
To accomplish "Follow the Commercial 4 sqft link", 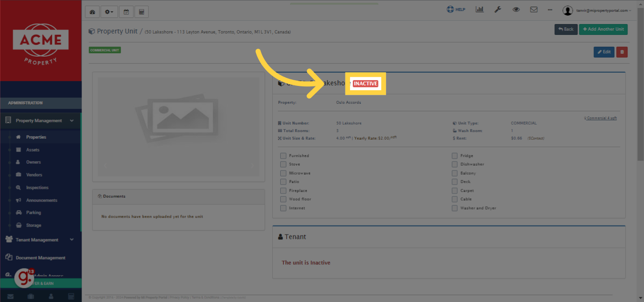I will point(600,117).
